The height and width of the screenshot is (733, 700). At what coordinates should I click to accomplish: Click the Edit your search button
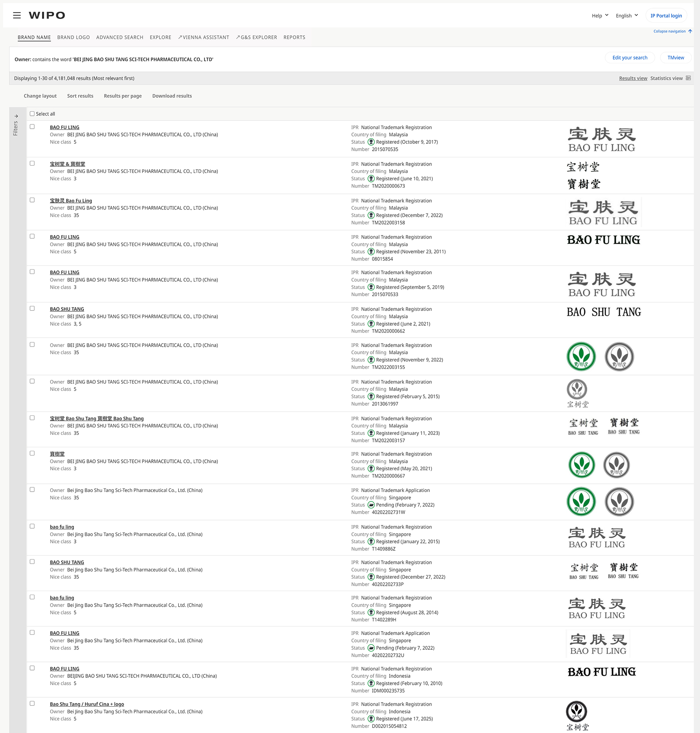pyautogui.click(x=630, y=58)
